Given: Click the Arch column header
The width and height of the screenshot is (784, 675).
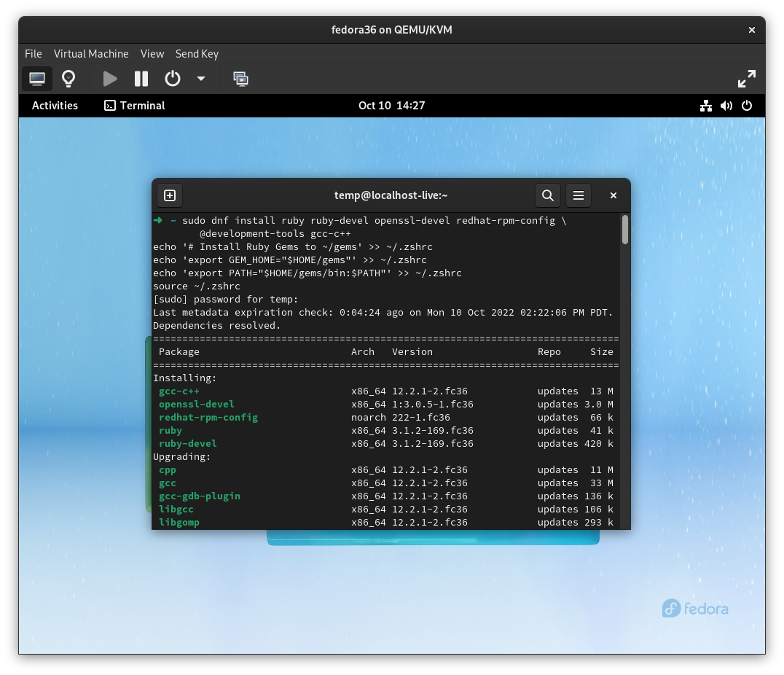Looking at the screenshot, I should pos(363,352).
